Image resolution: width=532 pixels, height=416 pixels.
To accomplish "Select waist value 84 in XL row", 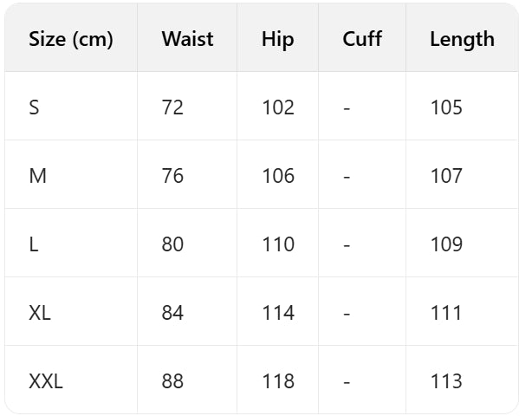I will tap(172, 313).
